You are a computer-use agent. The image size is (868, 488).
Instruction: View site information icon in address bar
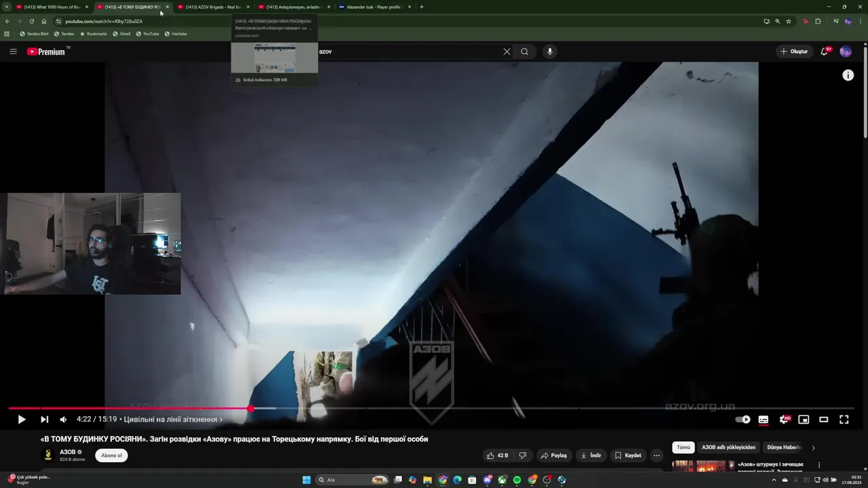(58, 21)
